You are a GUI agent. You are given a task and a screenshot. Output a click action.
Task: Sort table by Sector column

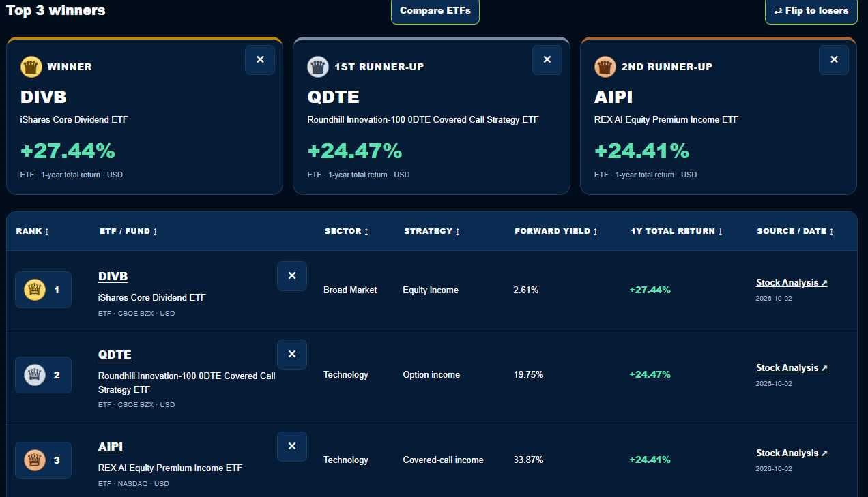[x=347, y=231]
